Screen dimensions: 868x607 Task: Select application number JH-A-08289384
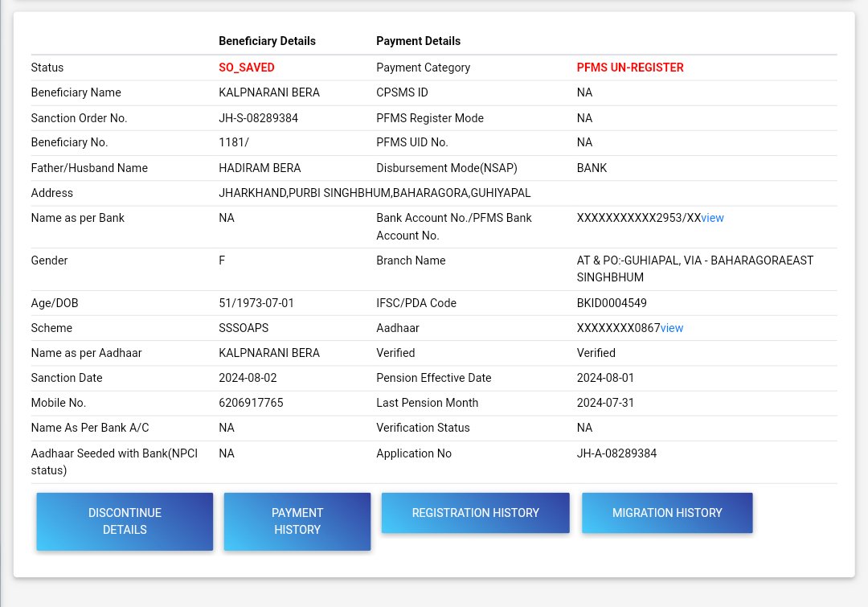point(616,453)
